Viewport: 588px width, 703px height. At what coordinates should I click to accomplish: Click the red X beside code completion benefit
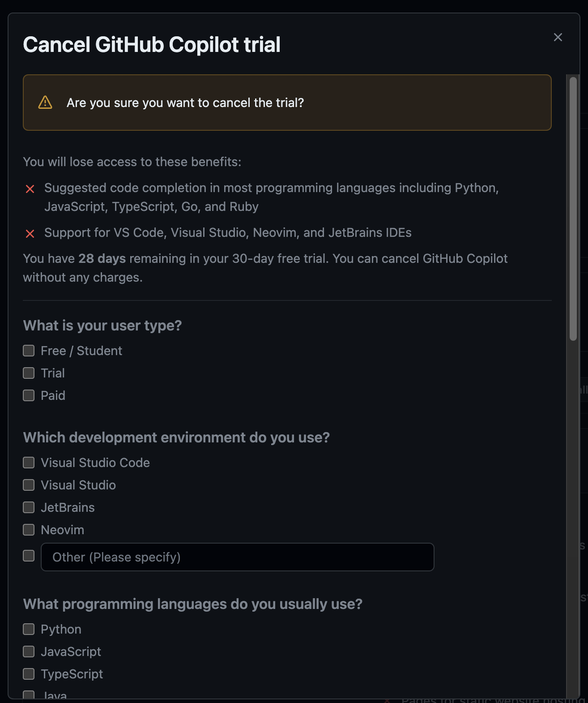[30, 189]
